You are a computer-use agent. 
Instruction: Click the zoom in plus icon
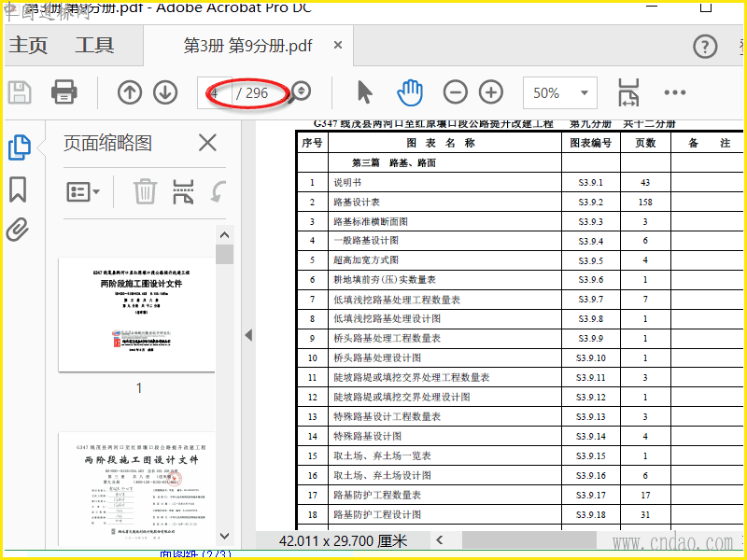pyautogui.click(x=491, y=92)
